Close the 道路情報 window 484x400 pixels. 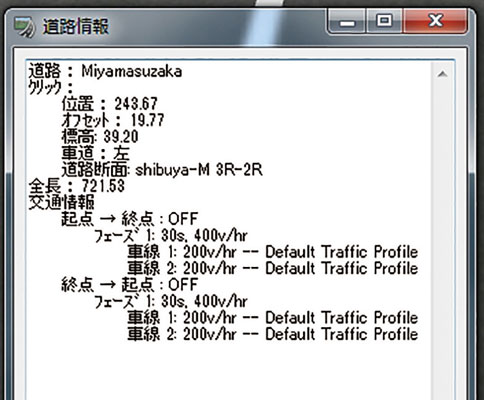point(435,21)
